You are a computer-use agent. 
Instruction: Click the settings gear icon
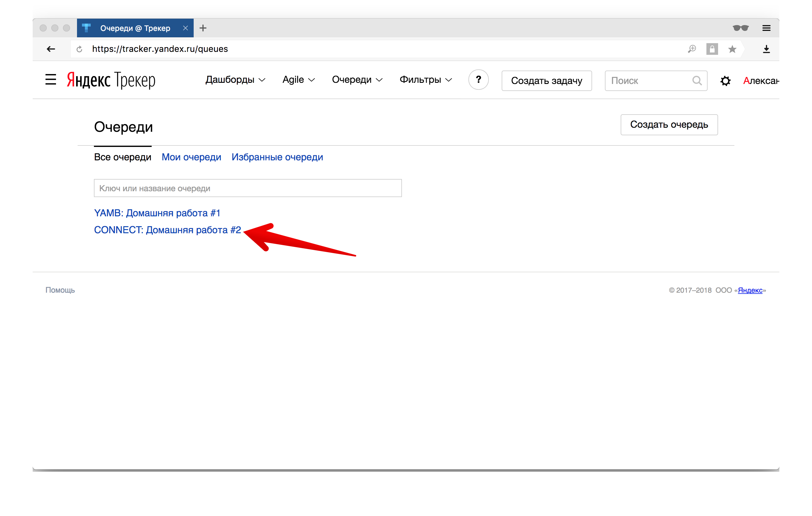click(725, 80)
